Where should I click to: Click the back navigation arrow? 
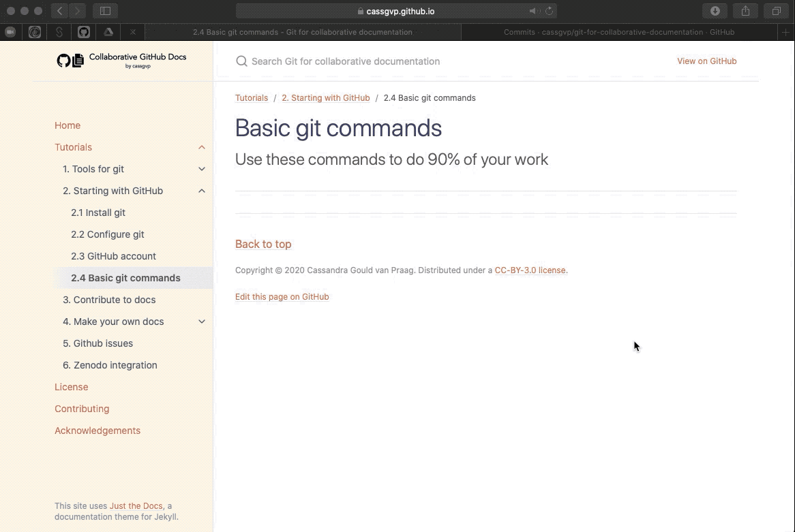point(59,11)
